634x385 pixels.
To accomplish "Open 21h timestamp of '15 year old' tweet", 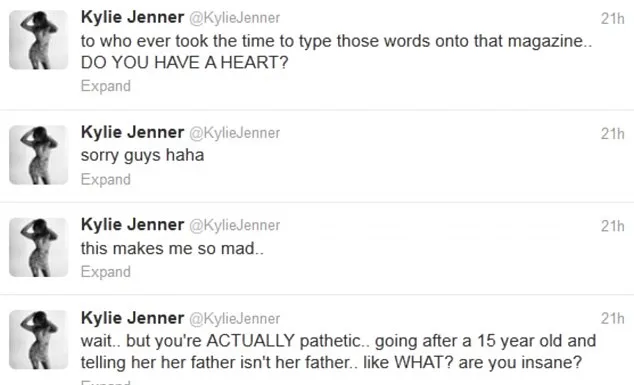I will coord(612,319).
